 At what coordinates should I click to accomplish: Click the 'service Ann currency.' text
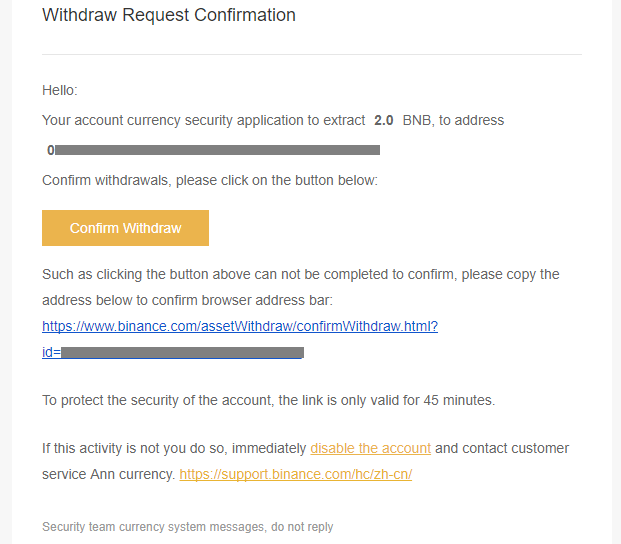point(109,474)
